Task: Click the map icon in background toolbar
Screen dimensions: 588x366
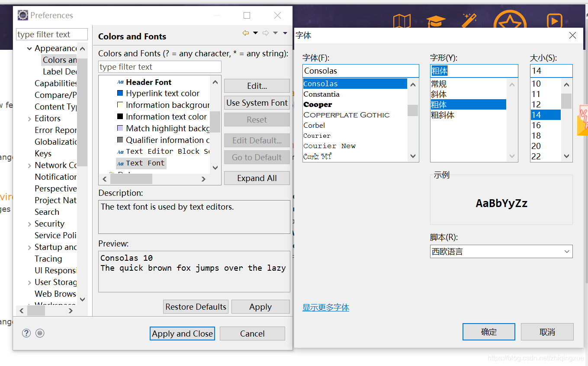Action: [x=402, y=21]
